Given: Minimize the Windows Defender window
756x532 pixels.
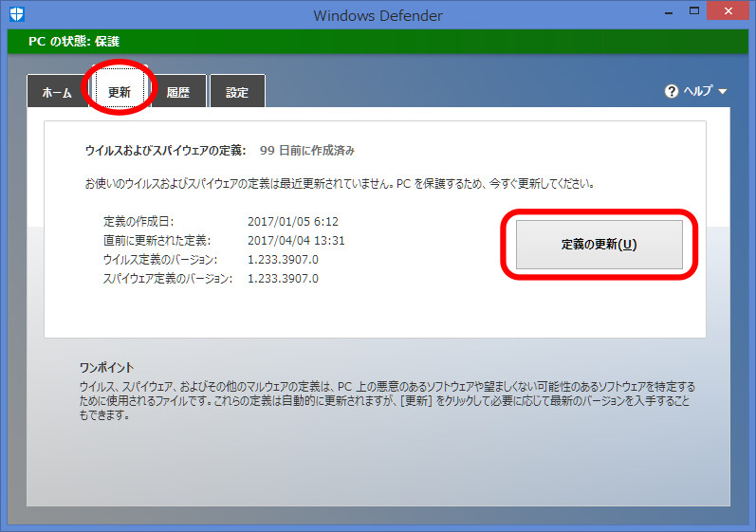Looking at the screenshot, I should (x=668, y=11).
